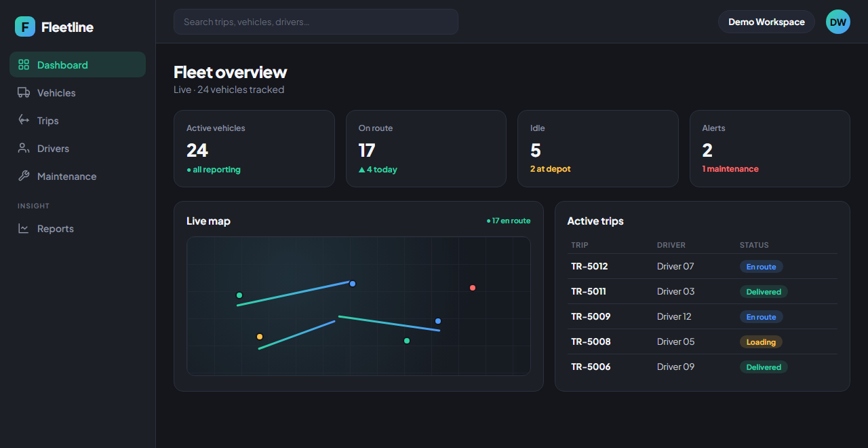Click the En route badge for TR-5009

pos(761,317)
